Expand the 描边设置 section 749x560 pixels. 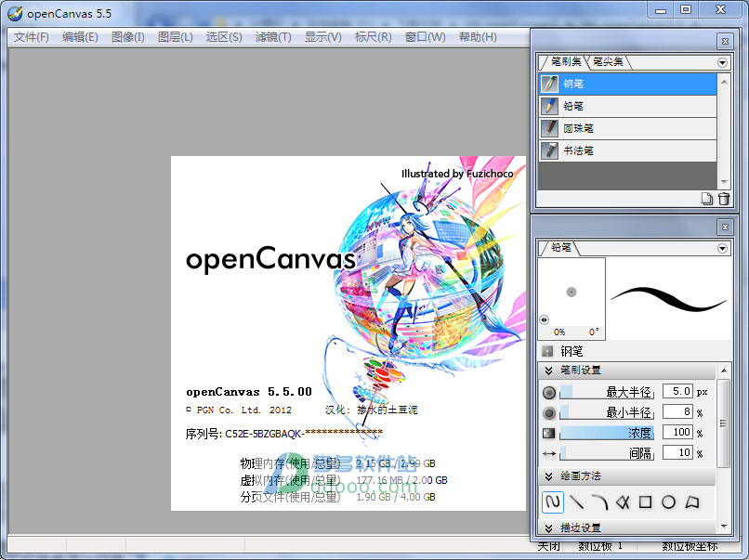point(548,528)
